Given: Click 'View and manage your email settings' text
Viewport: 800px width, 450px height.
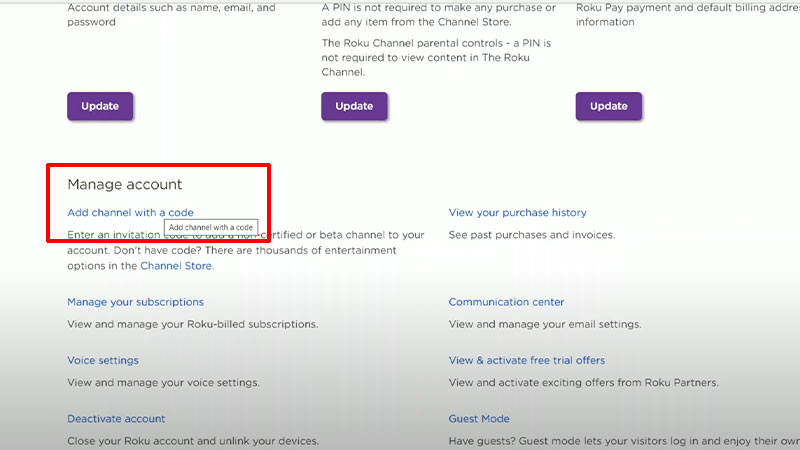Looking at the screenshot, I should click(x=544, y=324).
